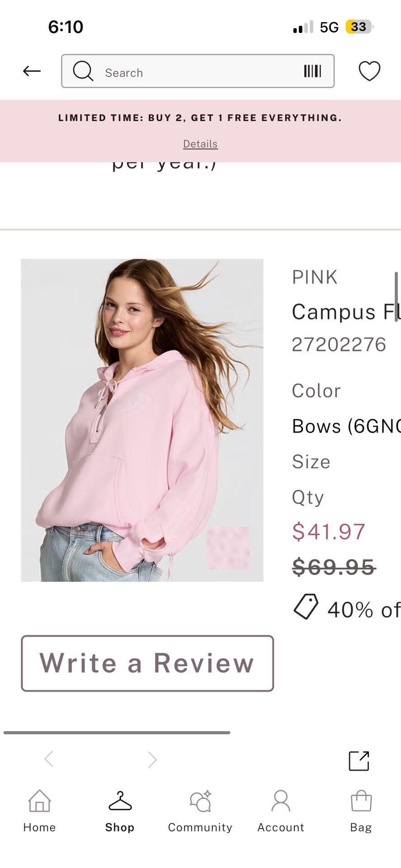Open the Account tab
401x868 pixels.
click(281, 810)
